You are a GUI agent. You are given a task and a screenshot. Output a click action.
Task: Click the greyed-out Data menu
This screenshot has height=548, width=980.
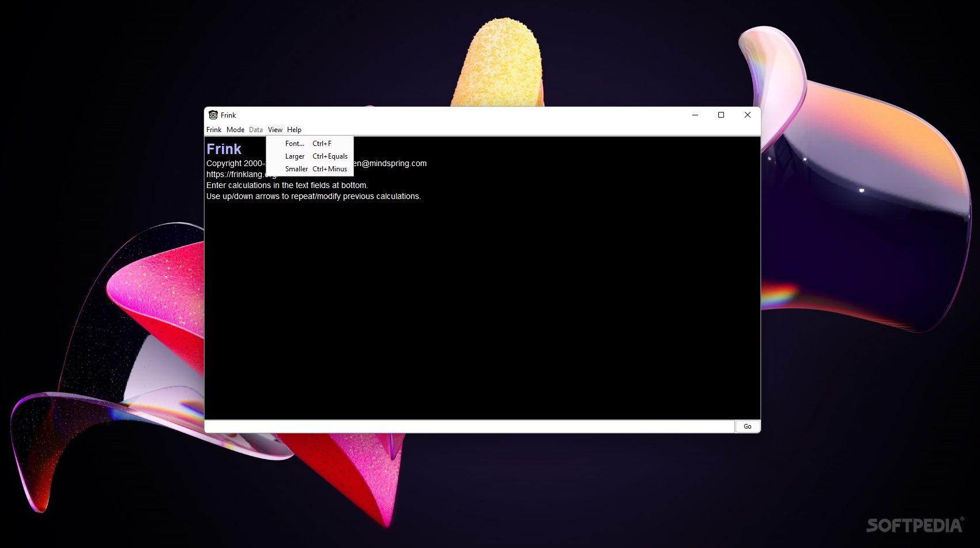pos(256,130)
